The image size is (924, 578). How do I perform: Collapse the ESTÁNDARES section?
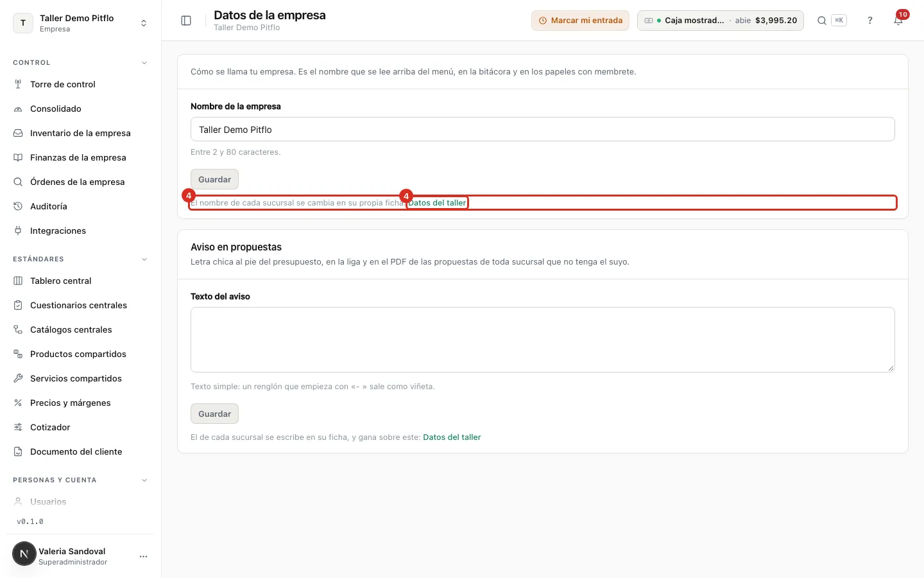(144, 259)
